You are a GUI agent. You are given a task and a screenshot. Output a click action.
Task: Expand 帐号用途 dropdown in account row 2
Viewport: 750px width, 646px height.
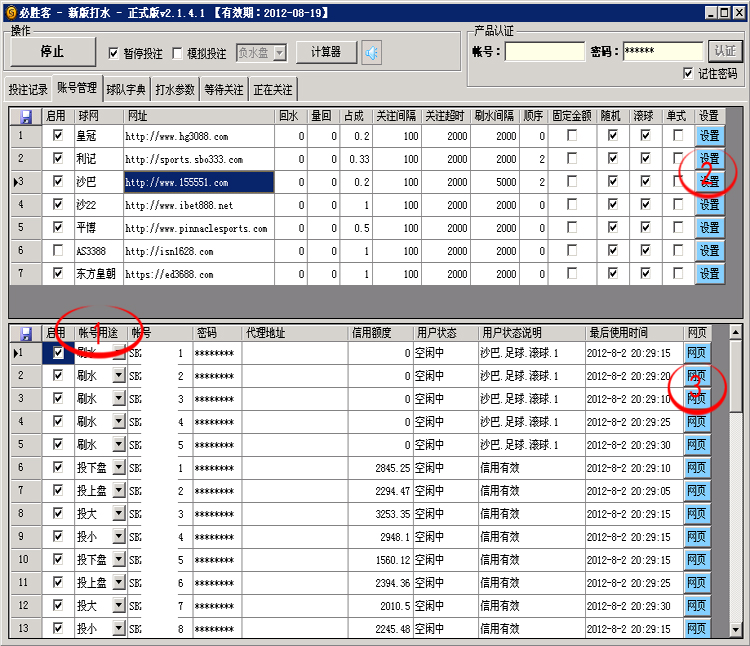119,376
